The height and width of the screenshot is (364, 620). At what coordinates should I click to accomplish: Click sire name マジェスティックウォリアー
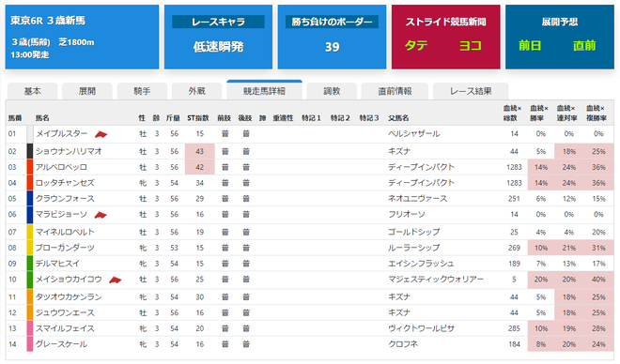point(436,280)
